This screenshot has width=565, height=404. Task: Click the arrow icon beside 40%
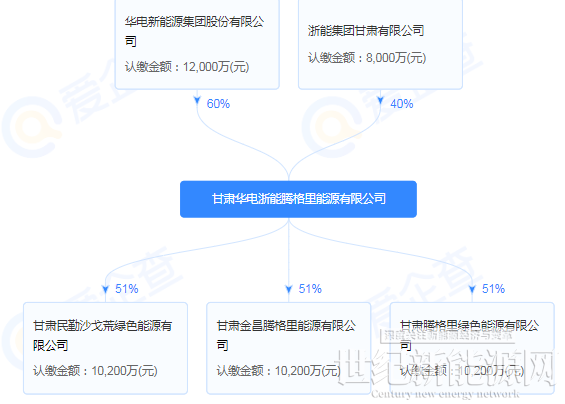coord(381,101)
